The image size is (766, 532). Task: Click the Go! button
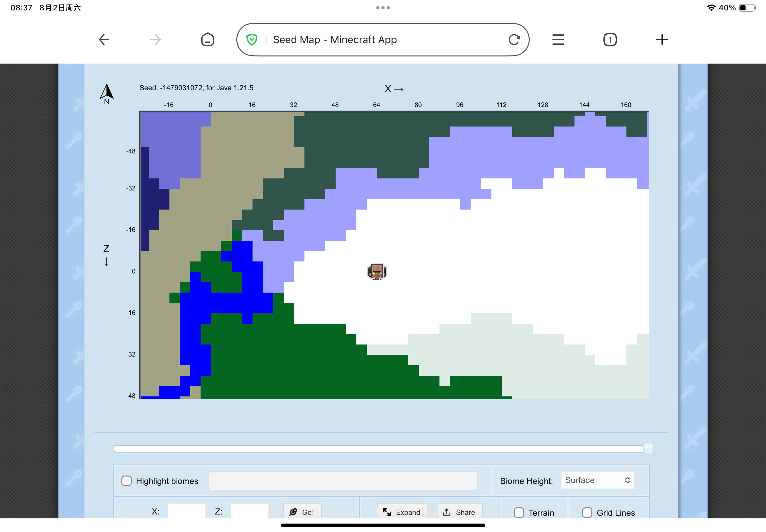pos(302,512)
